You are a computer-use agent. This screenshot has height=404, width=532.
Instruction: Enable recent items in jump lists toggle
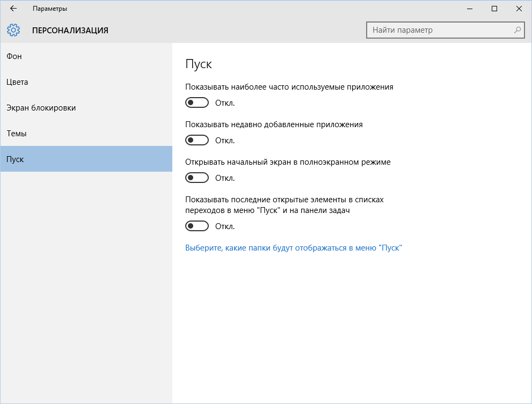click(x=196, y=226)
